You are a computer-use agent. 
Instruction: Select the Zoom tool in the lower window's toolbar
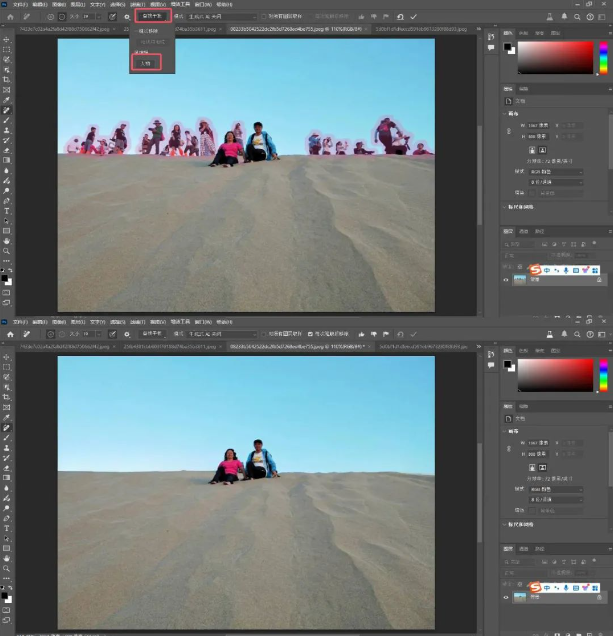(6, 568)
